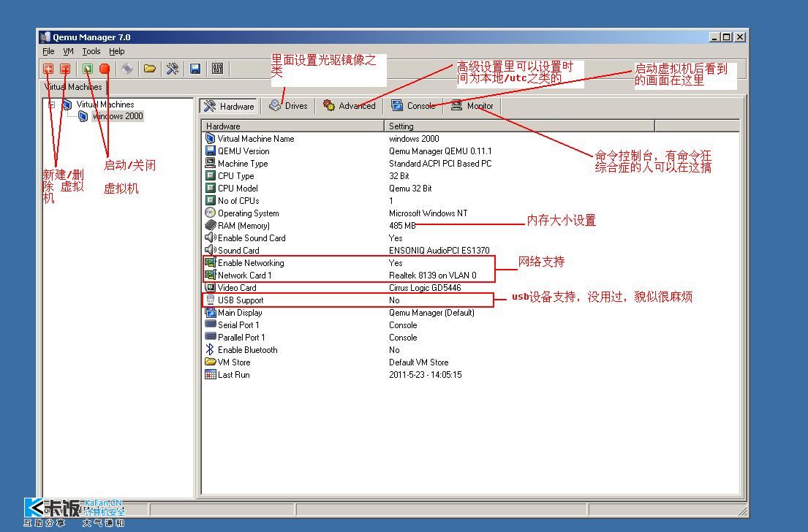The image size is (808, 532).
Task: Click the Yes value for Enable Networking
Action: point(396,262)
